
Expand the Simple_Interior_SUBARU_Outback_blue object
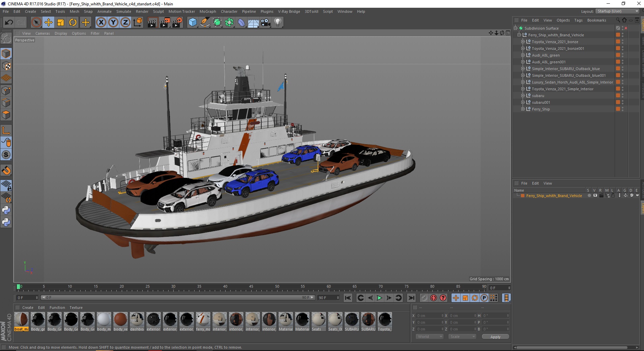[x=523, y=69]
